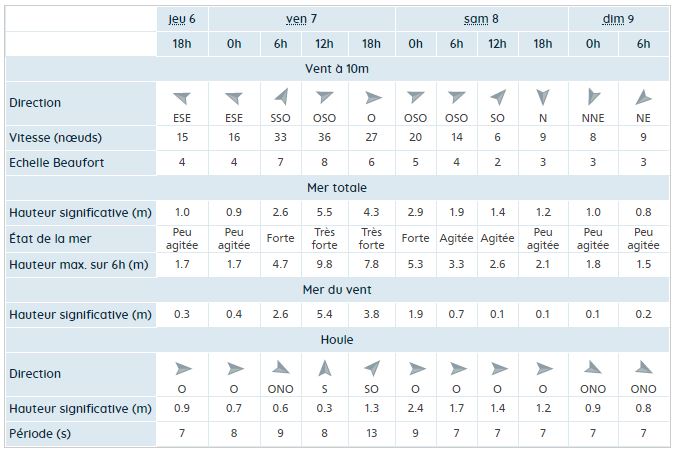The image size is (678, 454).
Task: Select the Mer totale section header
Action: pyautogui.click(x=337, y=188)
